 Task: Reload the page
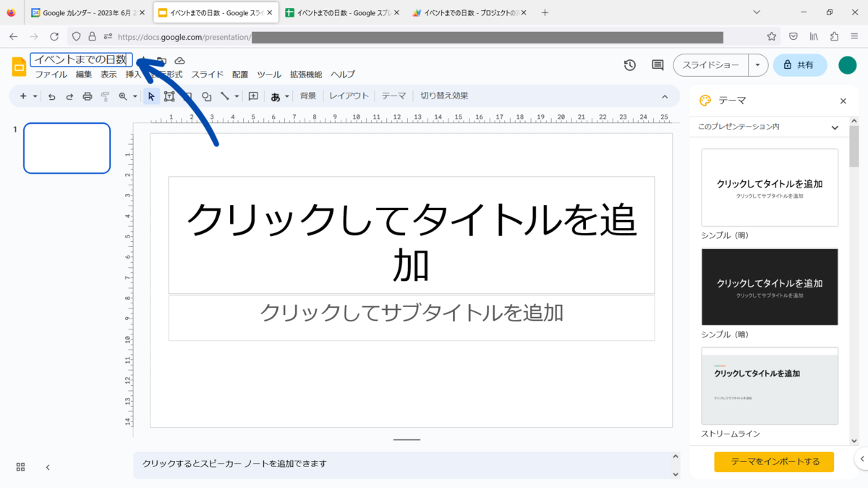[54, 36]
